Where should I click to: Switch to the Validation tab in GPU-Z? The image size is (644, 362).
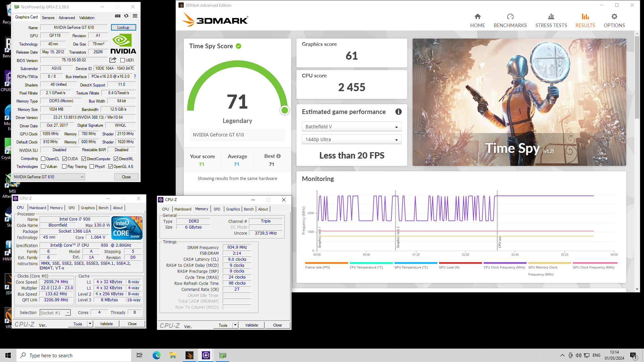click(x=87, y=18)
